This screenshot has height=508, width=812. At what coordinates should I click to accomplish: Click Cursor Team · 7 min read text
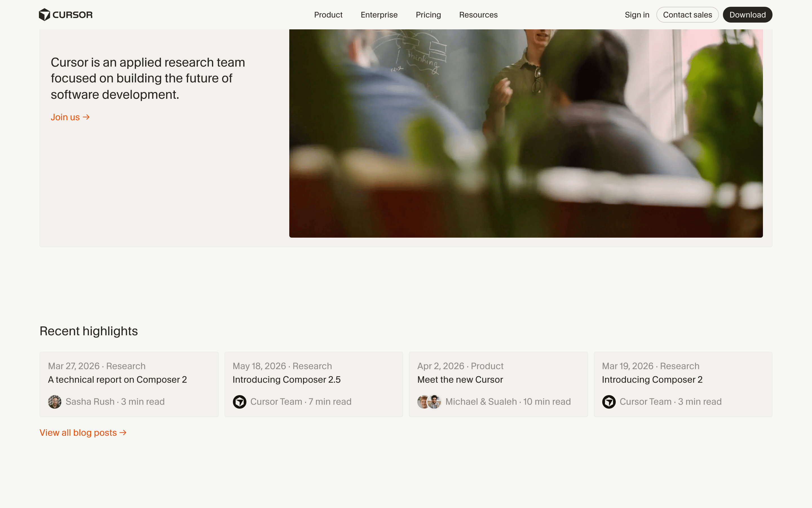tap(301, 402)
